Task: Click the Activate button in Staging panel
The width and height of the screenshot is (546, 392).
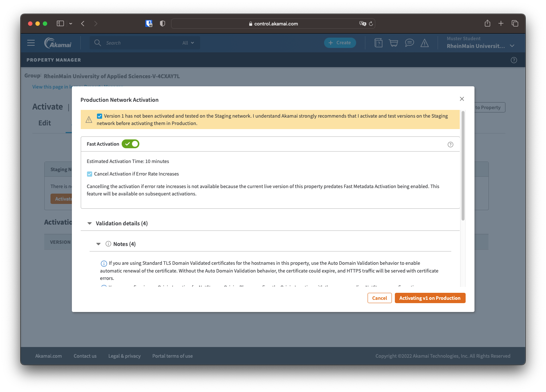Action: [62, 199]
